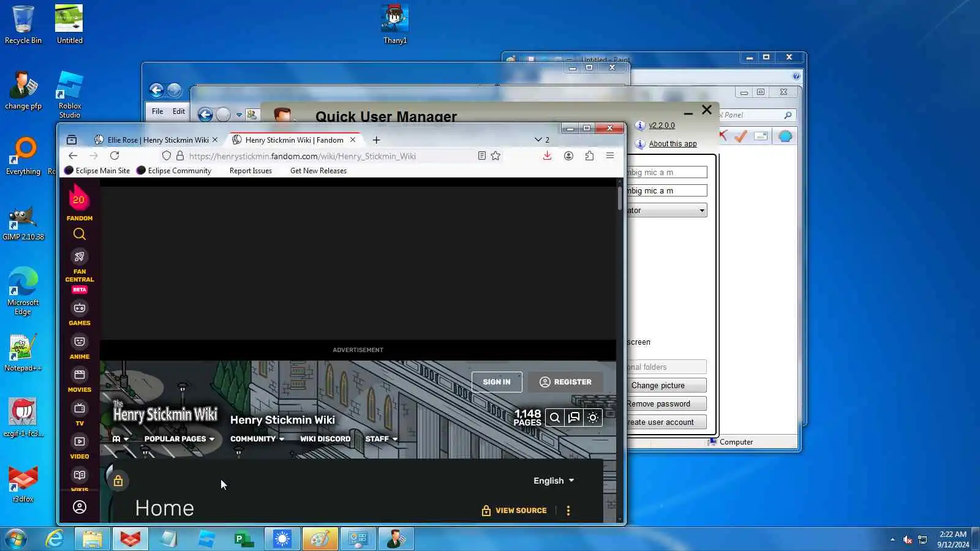Viewport: 980px width, 551px height.
Task: Open the browser hamburger application menu
Action: click(610, 156)
